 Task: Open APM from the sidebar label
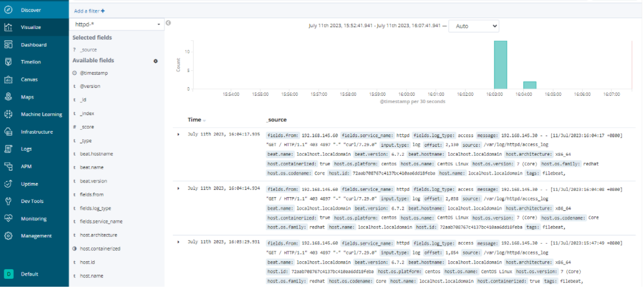coord(26,167)
